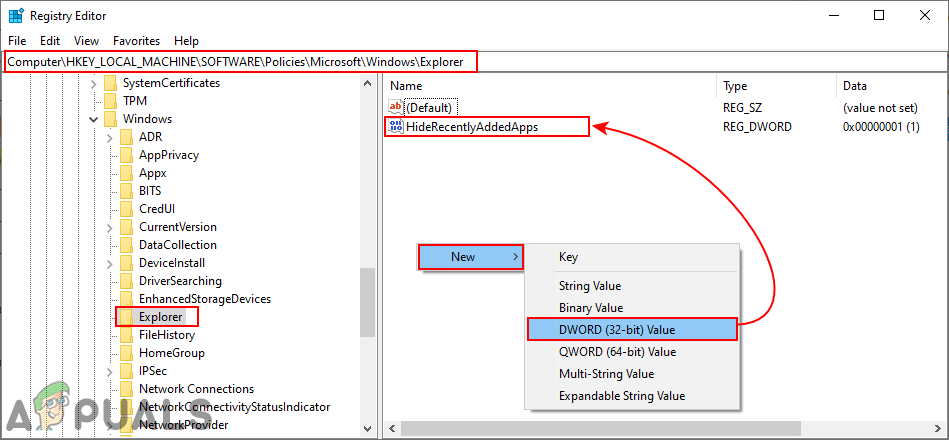The height and width of the screenshot is (440, 949).
Task: Open the Favorites menu
Action: click(136, 41)
